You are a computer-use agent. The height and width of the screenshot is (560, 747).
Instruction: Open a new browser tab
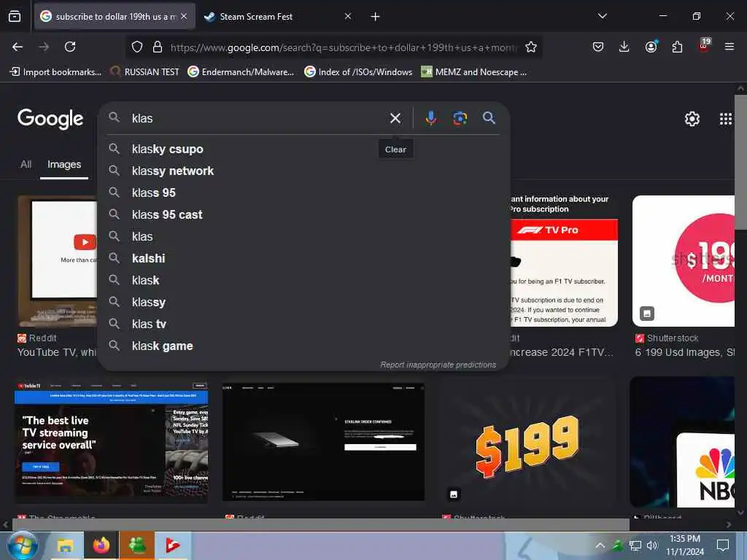(376, 17)
